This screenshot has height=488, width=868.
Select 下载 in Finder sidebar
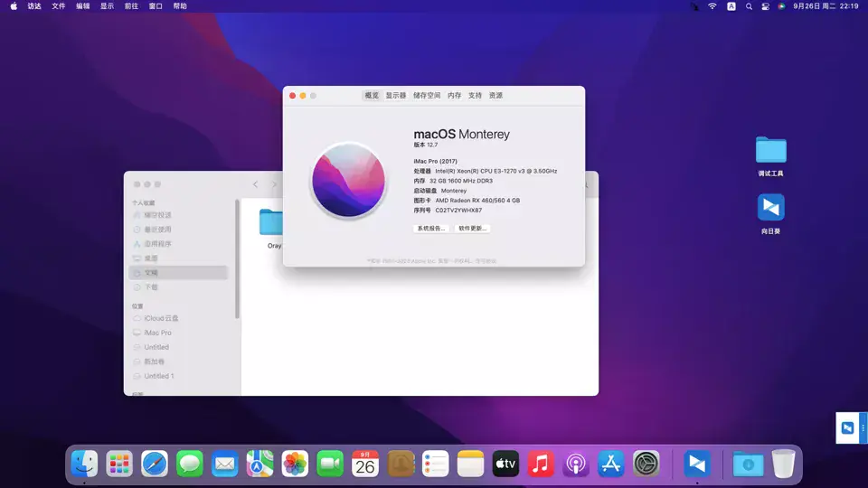(x=178, y=287)
